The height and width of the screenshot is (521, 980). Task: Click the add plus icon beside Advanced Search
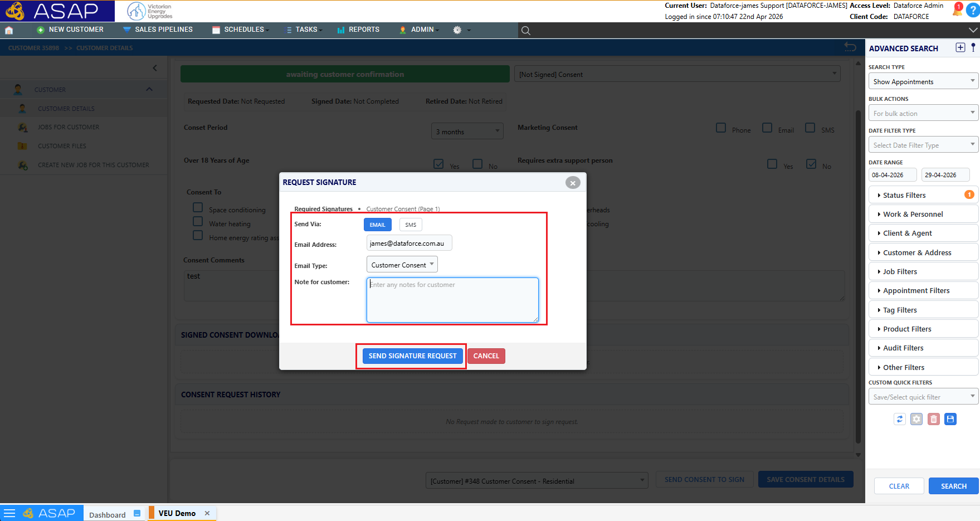[960, 48]
